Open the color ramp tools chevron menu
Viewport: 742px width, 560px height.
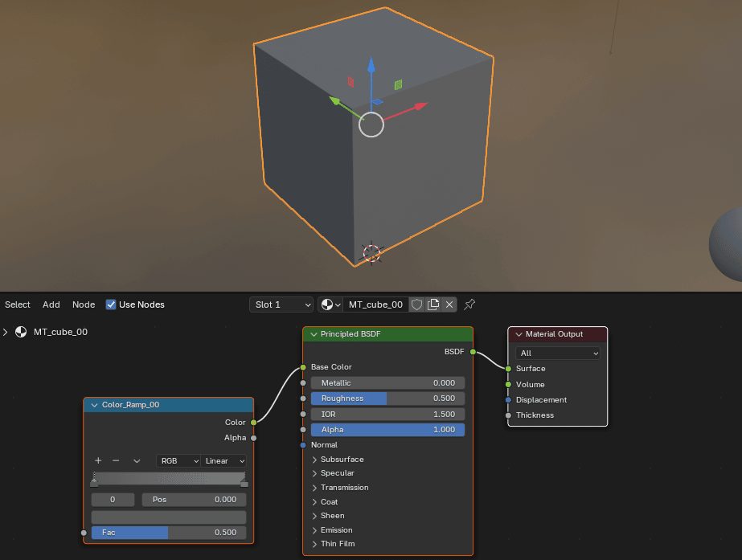point(137,460)
